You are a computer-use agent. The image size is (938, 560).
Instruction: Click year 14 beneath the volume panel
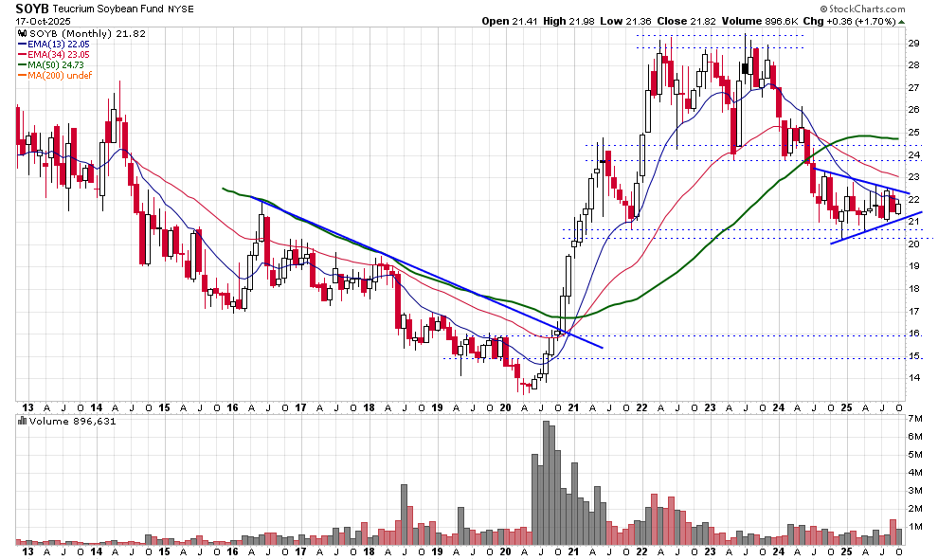[x=96, y=551]
